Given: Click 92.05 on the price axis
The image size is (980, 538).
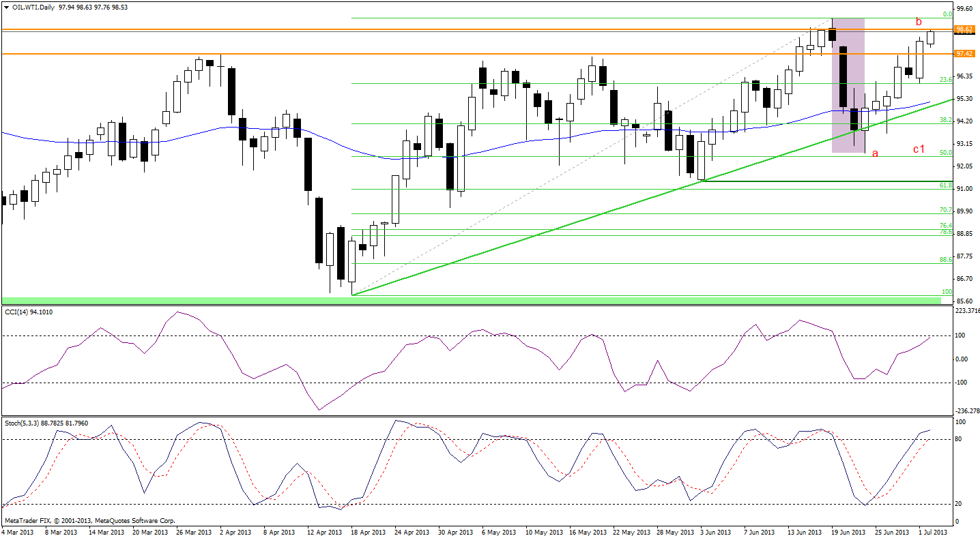Looking at the screenshot, I should (964, 166).
